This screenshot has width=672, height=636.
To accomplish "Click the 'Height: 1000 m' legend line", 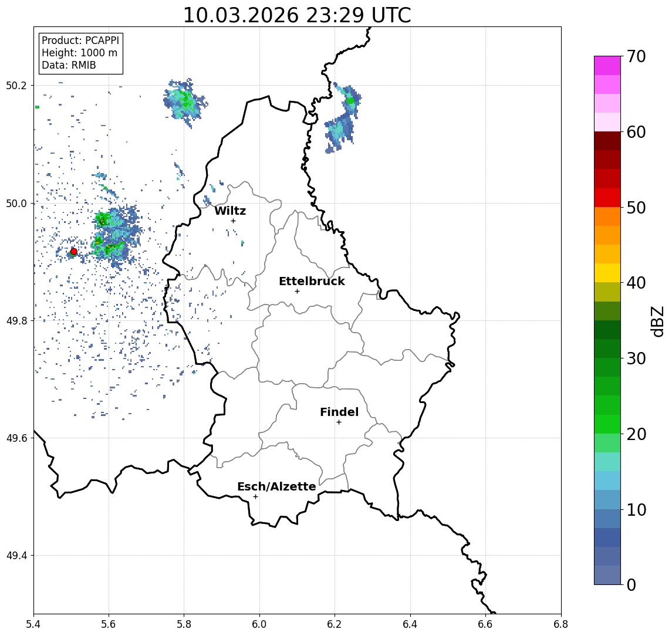I will tap(79, 53).
